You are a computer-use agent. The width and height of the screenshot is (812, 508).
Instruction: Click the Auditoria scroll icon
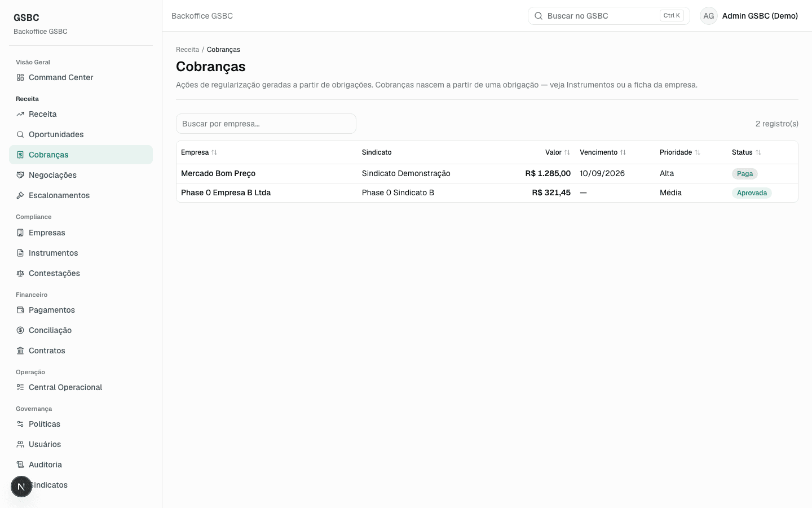[x=20, y=465]
